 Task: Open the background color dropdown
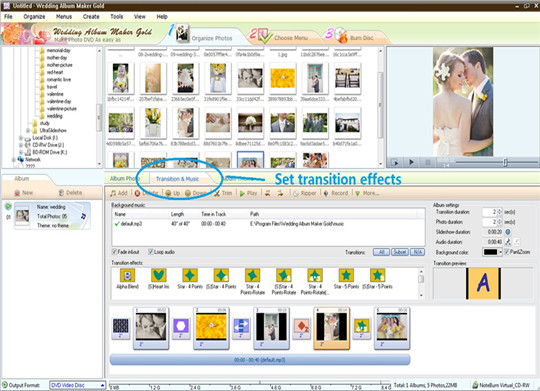click(500, 252)
